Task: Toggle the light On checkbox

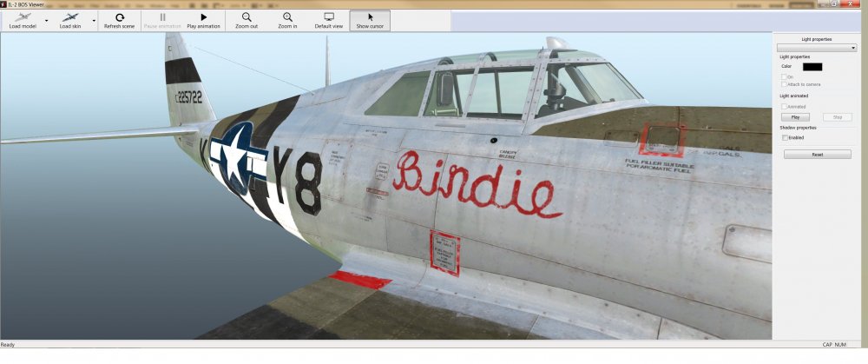Action: pos(784,77)
